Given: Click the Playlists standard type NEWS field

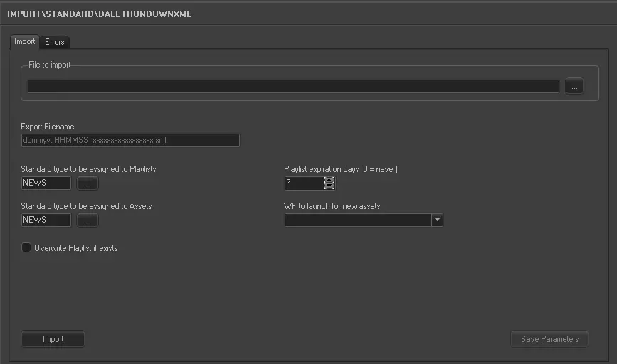Looking at the screenshot, I should (x=46, y=183).
